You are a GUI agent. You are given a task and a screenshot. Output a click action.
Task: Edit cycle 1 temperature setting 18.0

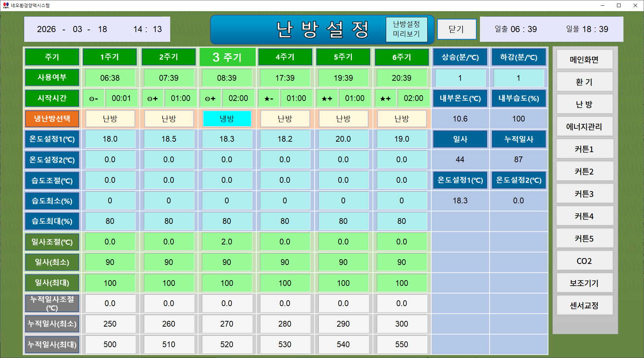click(x=110, y=139)
